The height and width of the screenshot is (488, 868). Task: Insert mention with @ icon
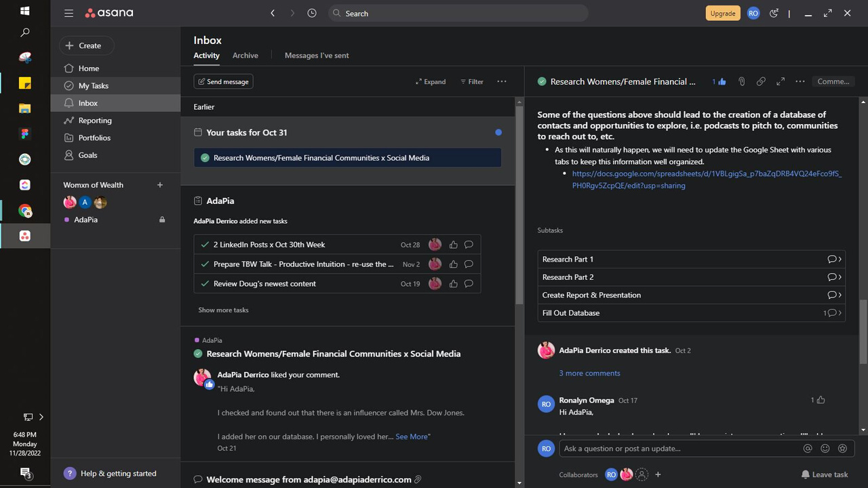pos(808,448)
